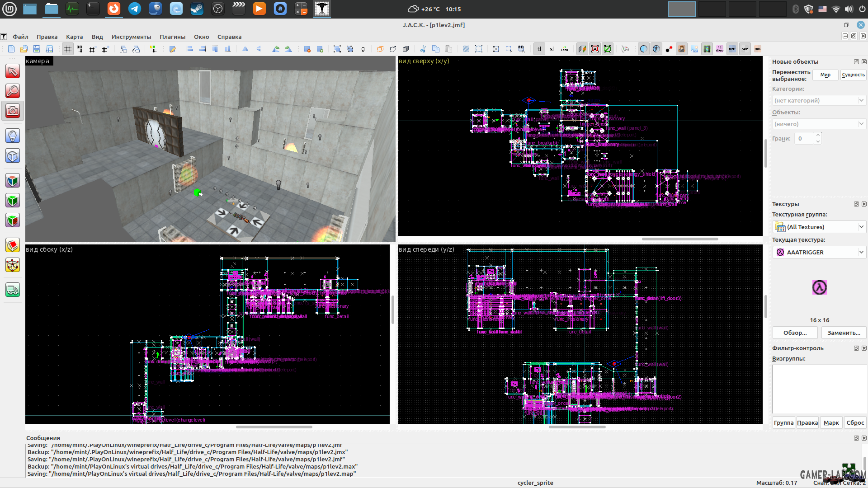Viewport: 868px width, 488px height.
Task: Click the AAATRIGGER texture preview thumbnail
Action: click(x=819, y=287)
